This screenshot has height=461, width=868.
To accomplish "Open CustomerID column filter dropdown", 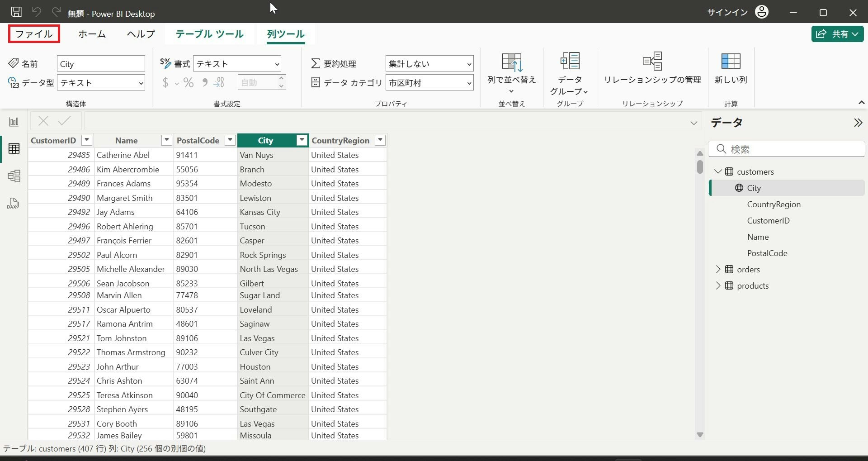I will [87, 140].
